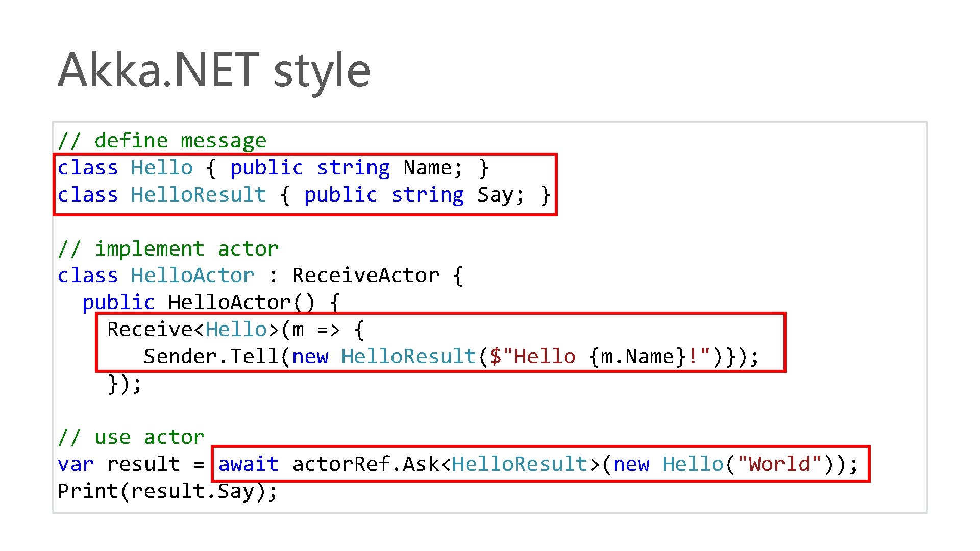
Task: Click the '$"Hello {m.Name}!"' interpolated string
Action: pyautogui.click(x=600, y=357)
